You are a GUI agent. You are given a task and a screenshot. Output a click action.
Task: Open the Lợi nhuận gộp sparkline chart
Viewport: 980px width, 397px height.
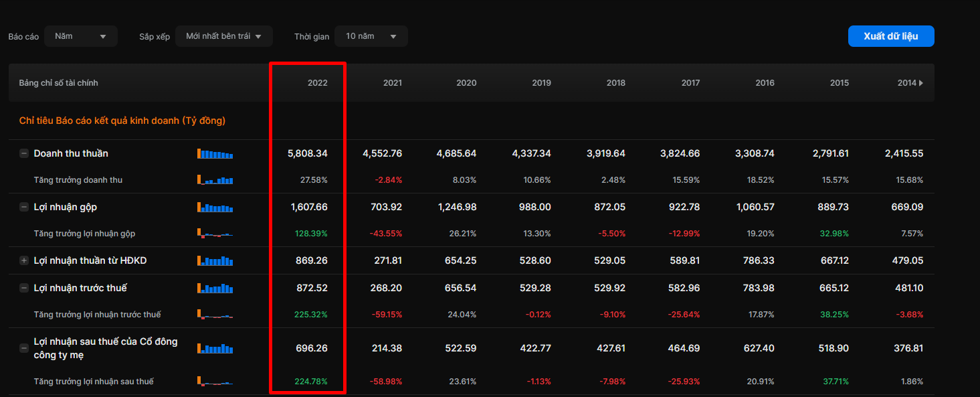click(215, 208)
